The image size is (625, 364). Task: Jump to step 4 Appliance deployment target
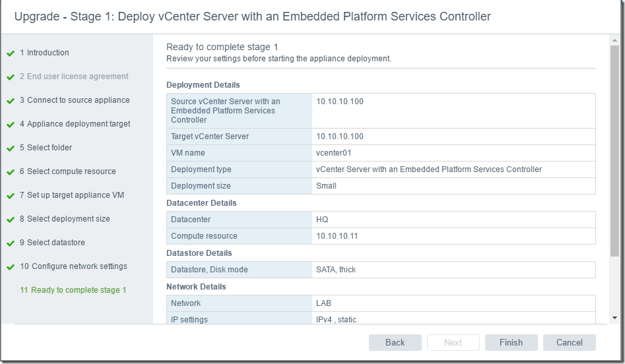[x=75, y=124]
